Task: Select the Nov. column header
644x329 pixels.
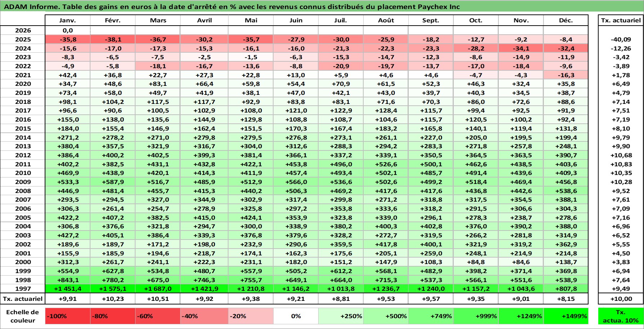Action: (521, 21)
